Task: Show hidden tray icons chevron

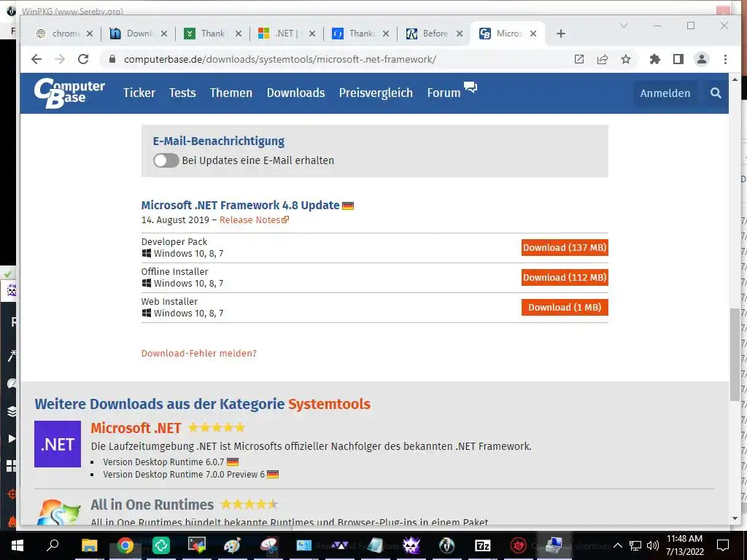Action: click(617, 545)
